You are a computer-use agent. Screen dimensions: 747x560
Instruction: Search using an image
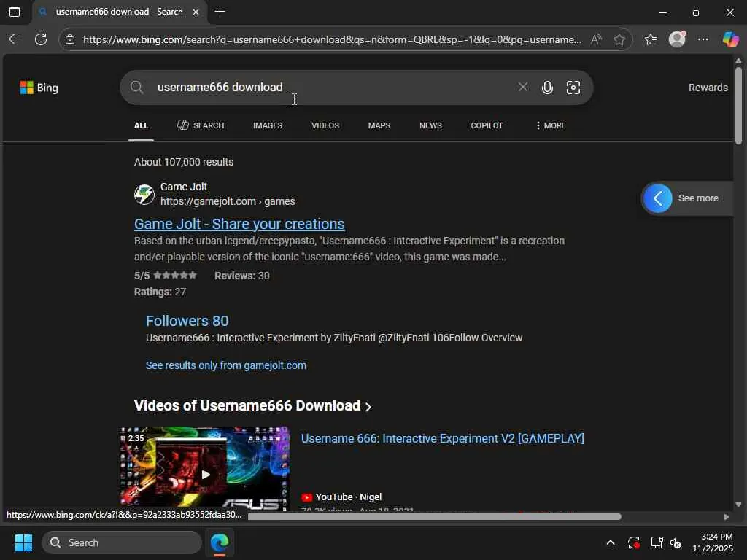[573, 87]
